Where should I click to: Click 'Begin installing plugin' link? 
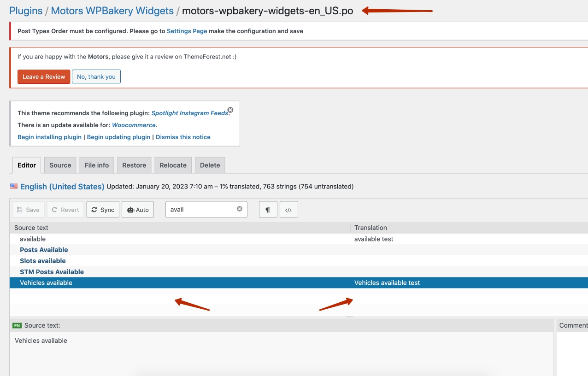pos(49,137)
